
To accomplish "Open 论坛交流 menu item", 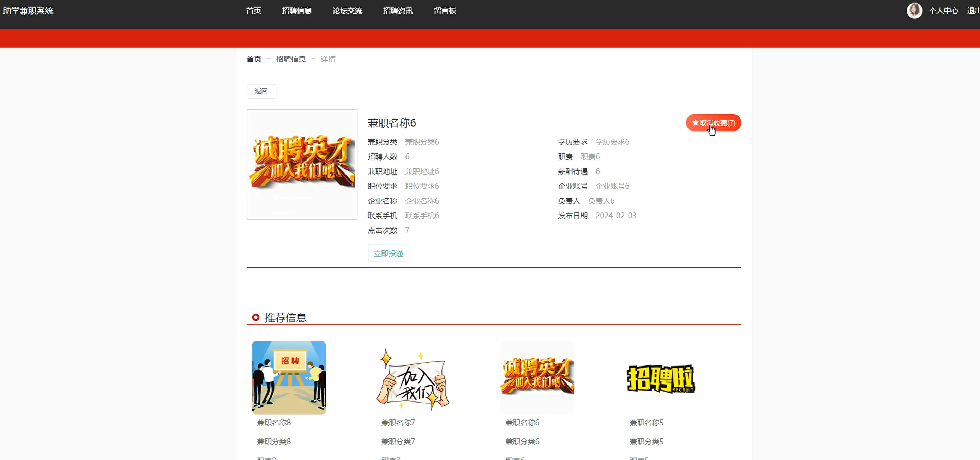I will click(x=347, y=11).
